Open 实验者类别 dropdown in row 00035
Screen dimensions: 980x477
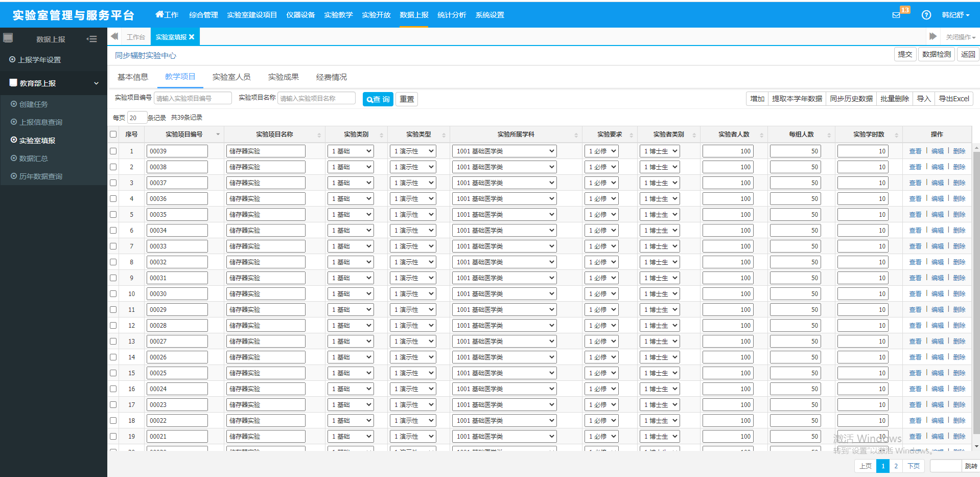coord(660,215)
